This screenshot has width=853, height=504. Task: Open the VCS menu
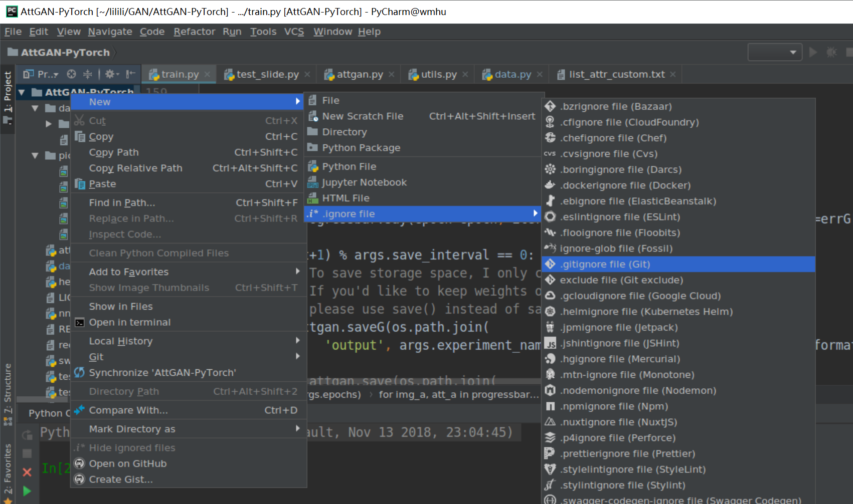(x=294, y=32)
